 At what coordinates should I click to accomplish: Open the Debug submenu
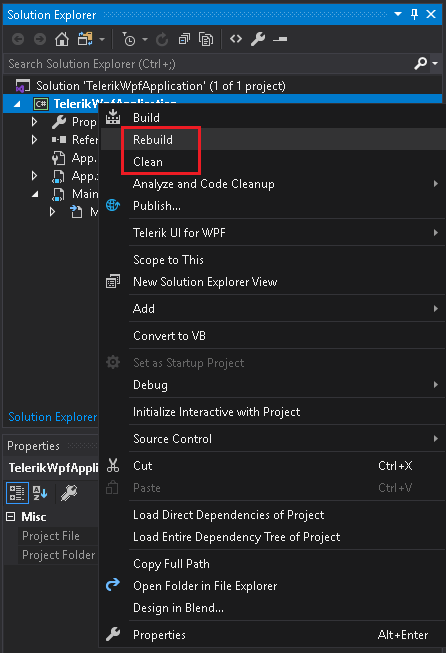click(274, 385)
